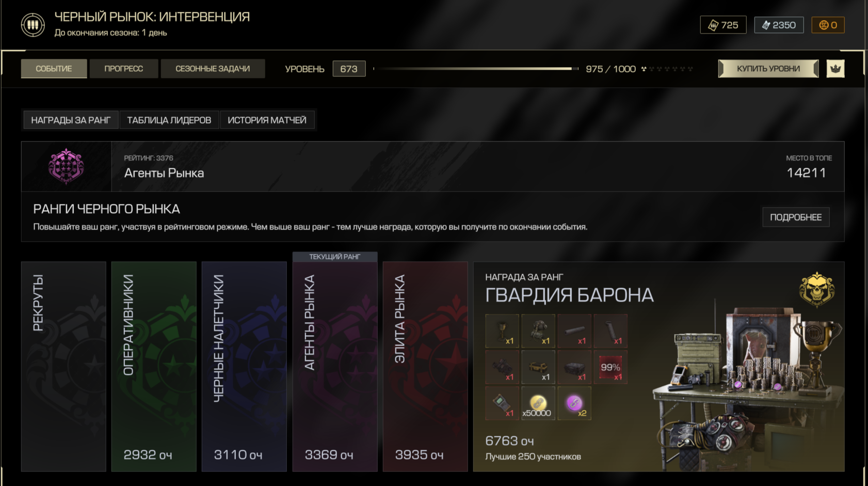Click the purple Market Agents rank emblem
Image resolution: width=868 pixels, height=486 pixels.
pos(66,166)
